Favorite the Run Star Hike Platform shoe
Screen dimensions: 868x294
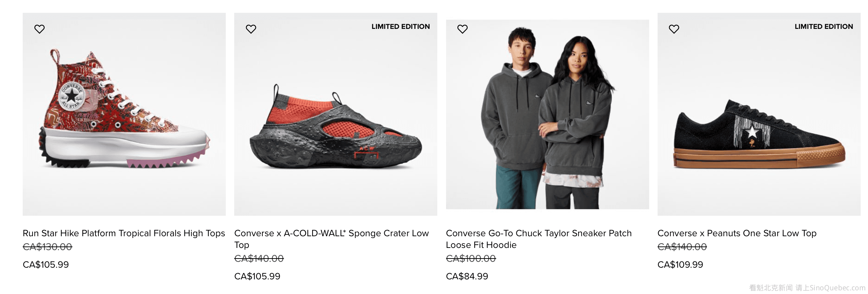coord(40,29)
